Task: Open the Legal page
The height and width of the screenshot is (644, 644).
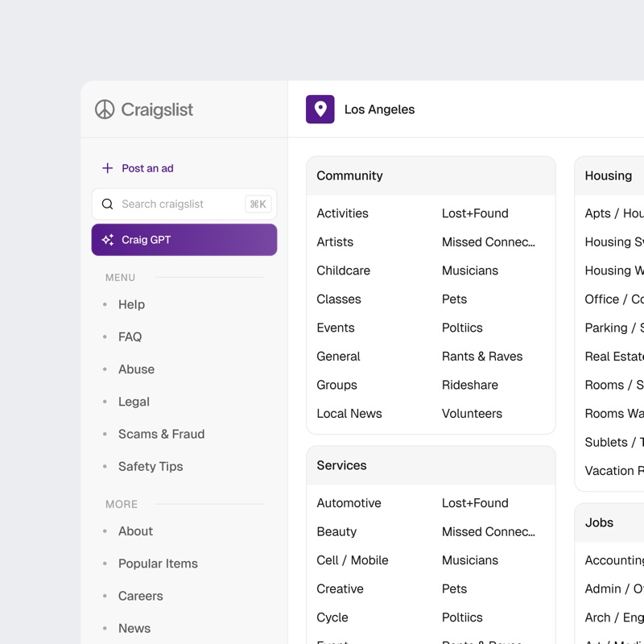Action: point(134,402)
